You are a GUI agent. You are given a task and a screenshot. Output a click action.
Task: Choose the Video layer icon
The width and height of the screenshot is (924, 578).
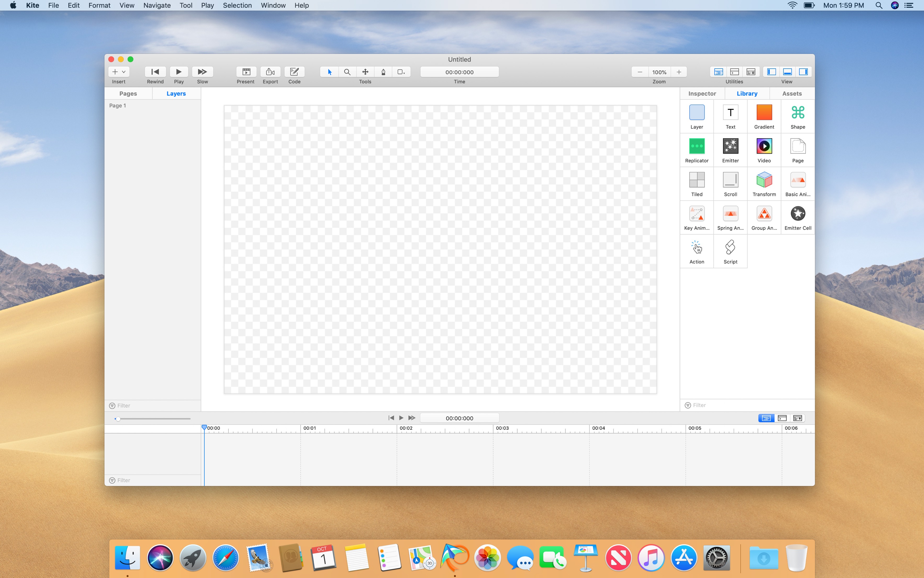pyautogui.click(x=764, y=146)
